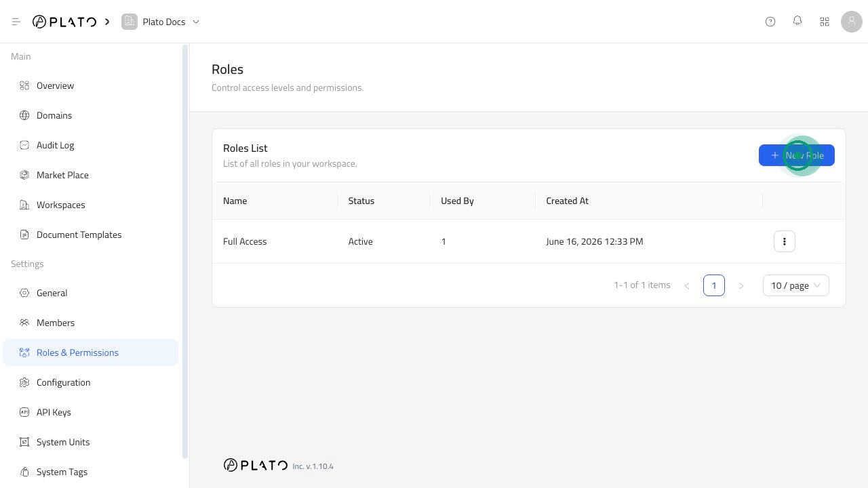Open the help question-mark icon
This screenshot has height=488, width=868.
770,22
